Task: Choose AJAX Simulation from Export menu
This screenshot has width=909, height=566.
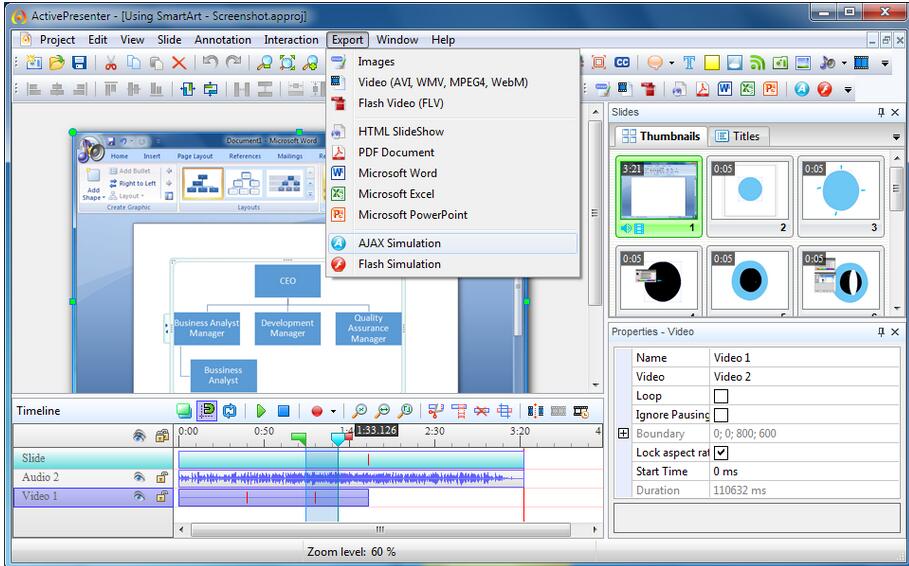Action: tap(399, 243)
